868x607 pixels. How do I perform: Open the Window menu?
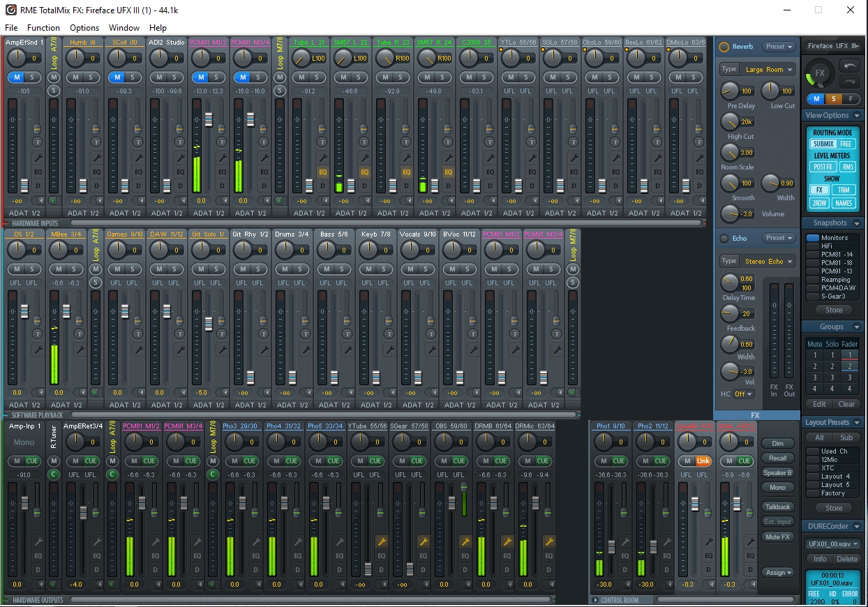124,28
